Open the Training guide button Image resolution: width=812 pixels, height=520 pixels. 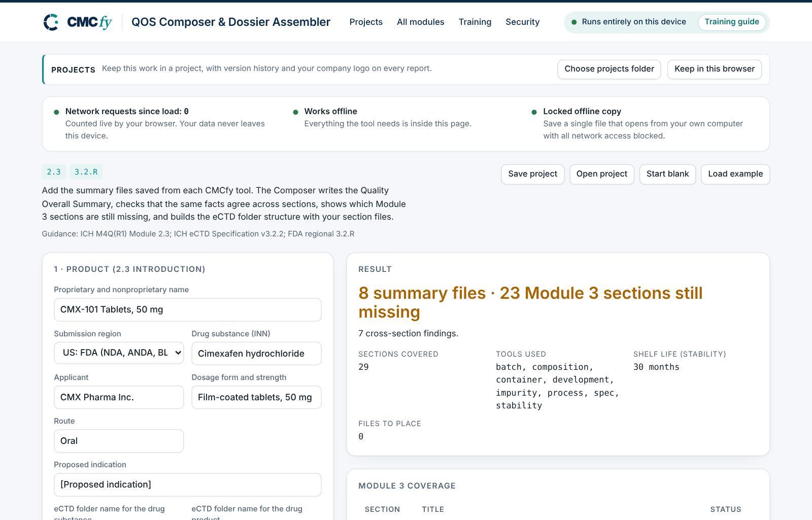pos(732,22)
